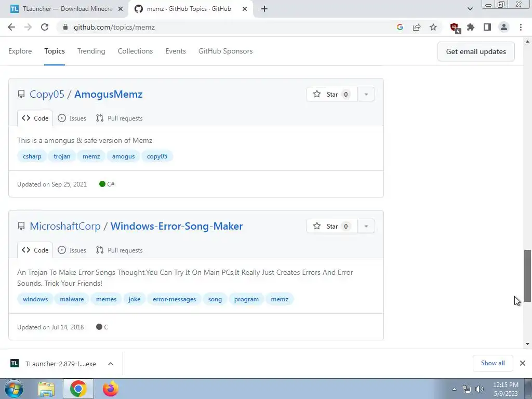Open a new browser tab
Screen dimensions: 532x399
point(264,9)
